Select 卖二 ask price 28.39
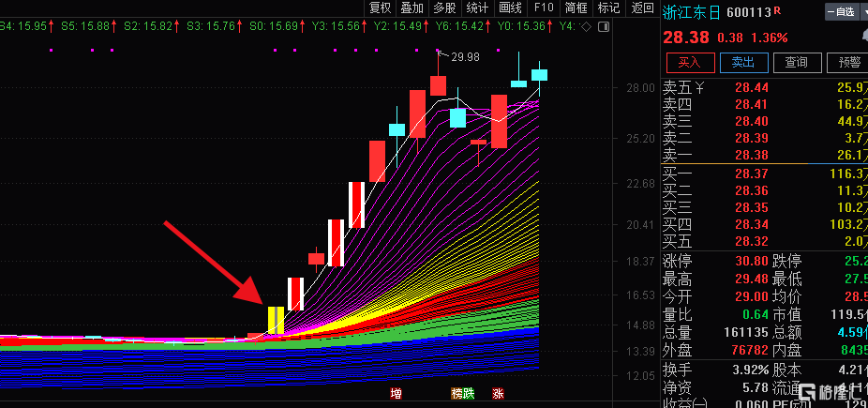Viewport: 868px width, 408px height. point(752,139)
